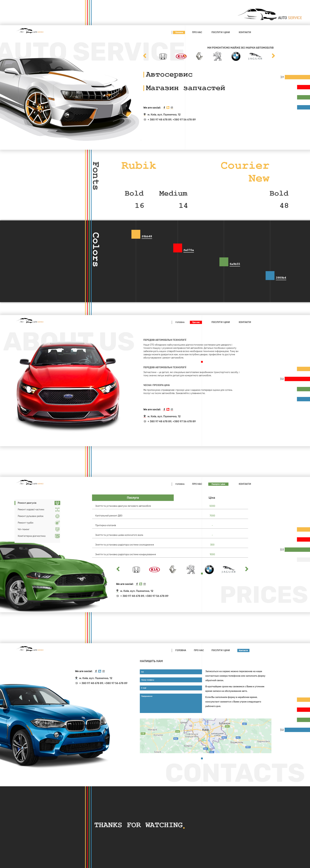Click the Ім'я input field in the contact form

click(x=171, y=672)
